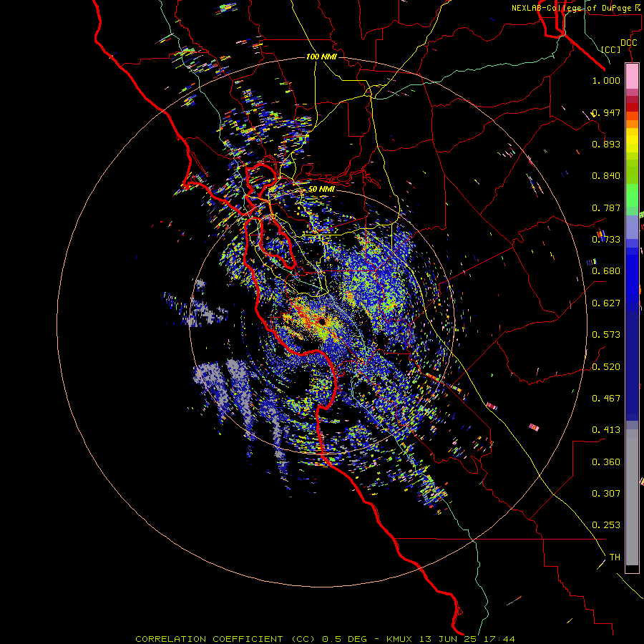
Task: Select the 0.893 scale value
Action: point(606,144)
